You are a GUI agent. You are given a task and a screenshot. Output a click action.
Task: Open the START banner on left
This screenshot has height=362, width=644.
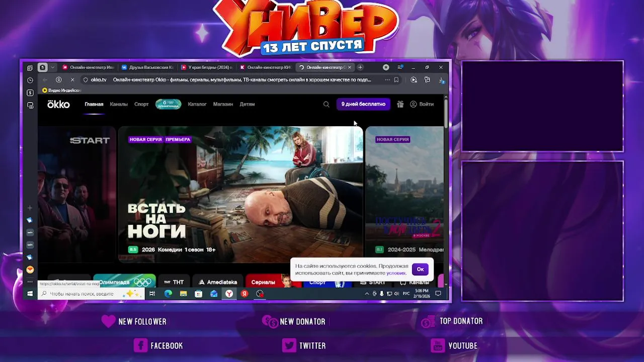pyautogui.click(x=77, y=194)
